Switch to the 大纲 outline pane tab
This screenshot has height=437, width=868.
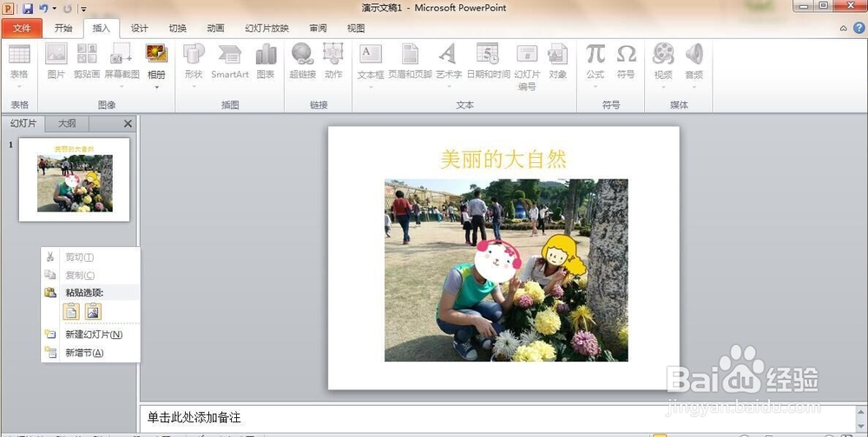[67, 123]
